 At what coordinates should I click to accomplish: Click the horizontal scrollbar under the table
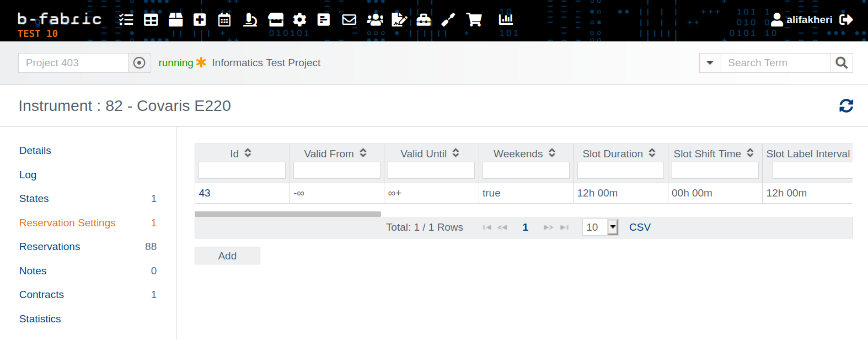[x=288, y=214]
